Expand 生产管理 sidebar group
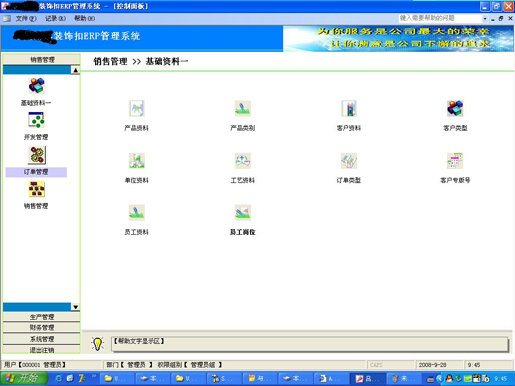Image resolution: width=515 pixels, height=386 pixels. 42,317
